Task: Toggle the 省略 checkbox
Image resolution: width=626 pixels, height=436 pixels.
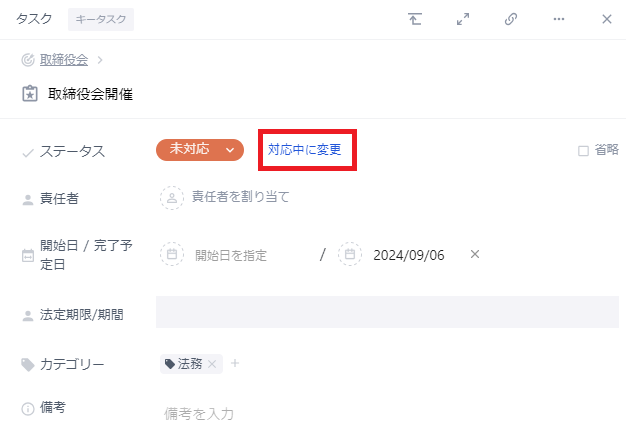Action: pyautogui.click(x=583, y=151)
